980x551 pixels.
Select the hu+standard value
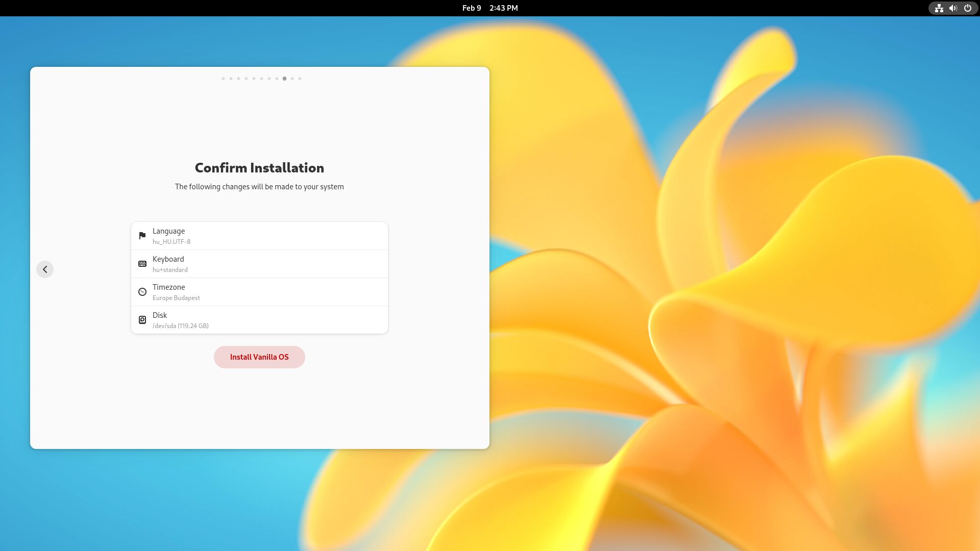(170, 270)
